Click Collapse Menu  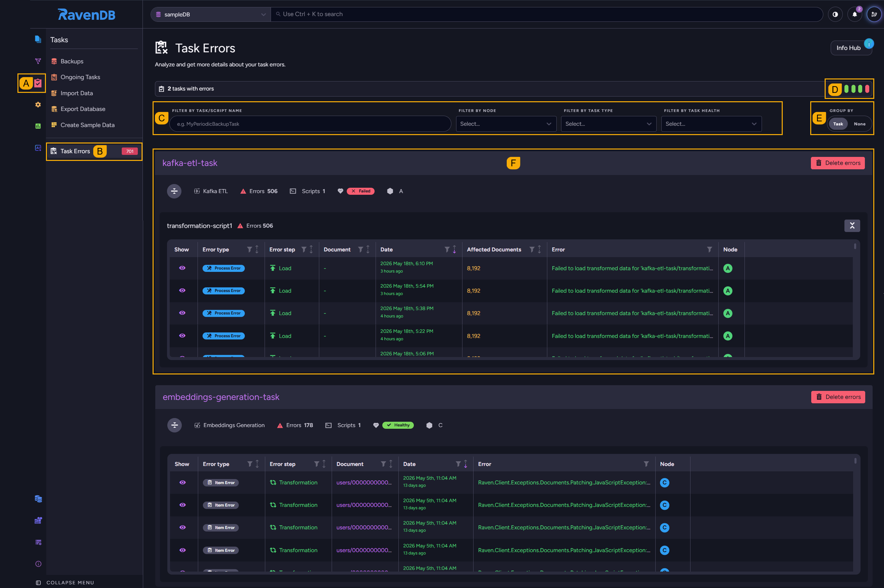(65, 582)
